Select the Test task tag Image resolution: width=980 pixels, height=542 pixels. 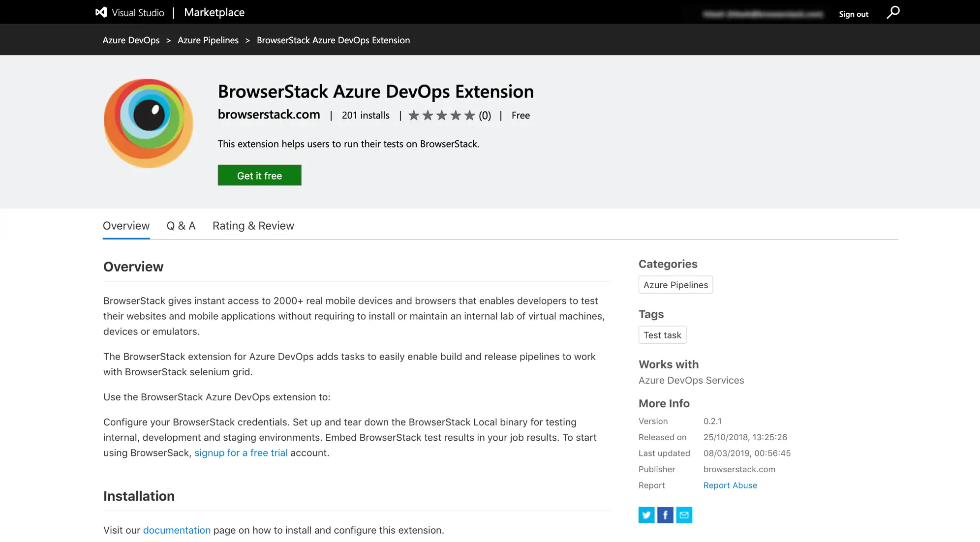pyautogui.click(x=662, y=335)
